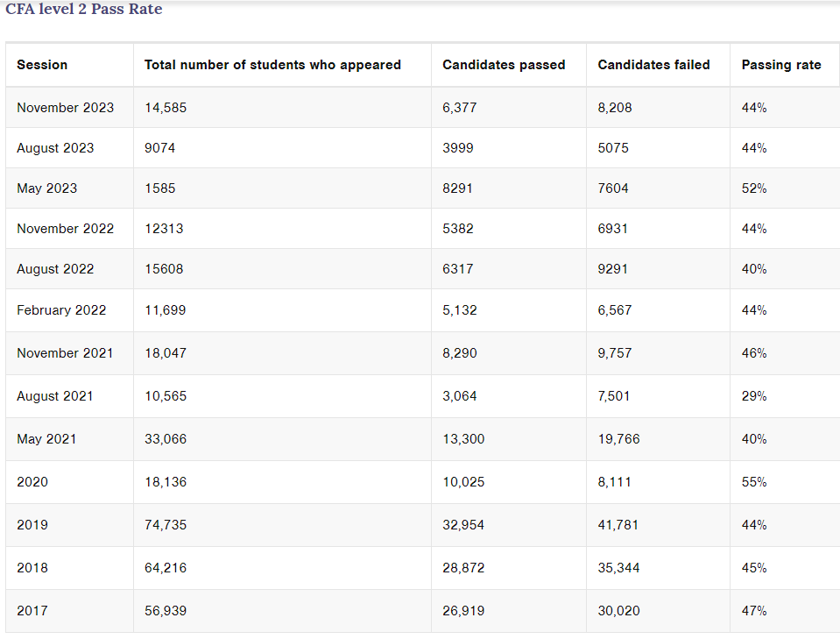840x639 pixels.
Task: Select the 8,290 candidates passed cell
Action: click(x=460, y=353)
